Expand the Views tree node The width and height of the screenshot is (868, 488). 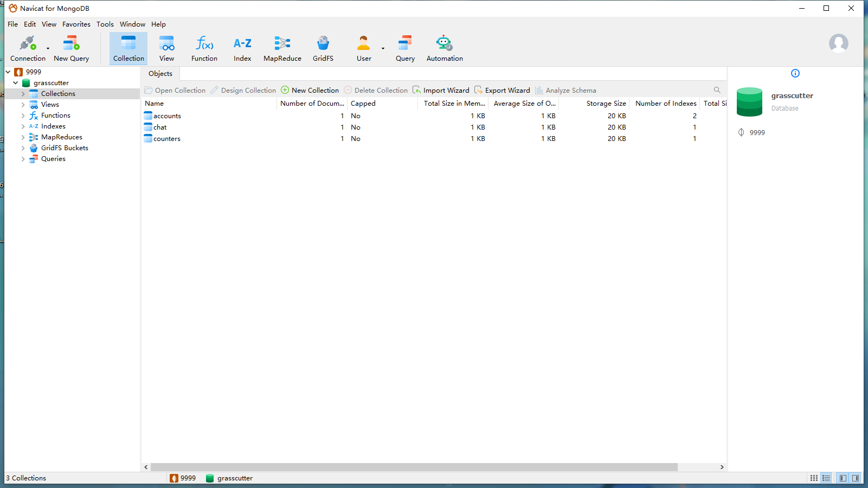click(x=23, y=105)
